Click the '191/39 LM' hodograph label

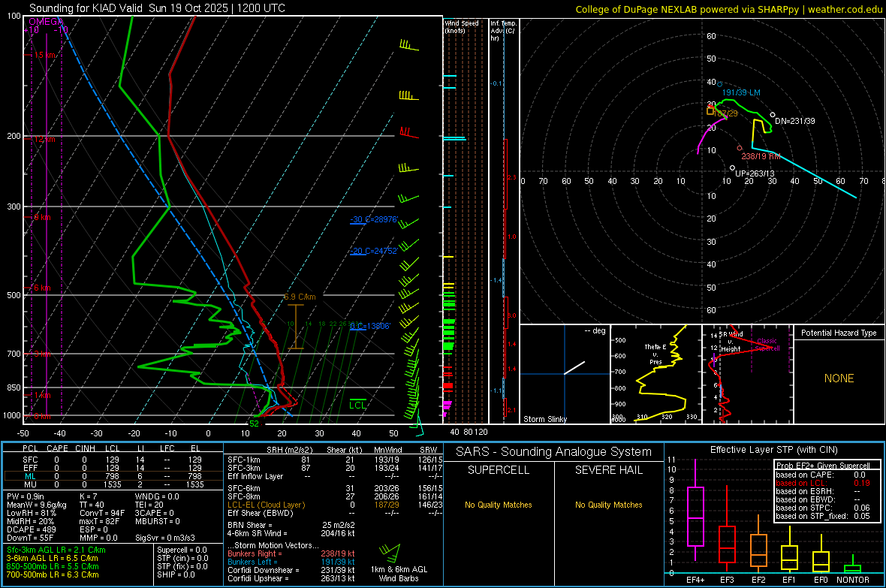741,92
